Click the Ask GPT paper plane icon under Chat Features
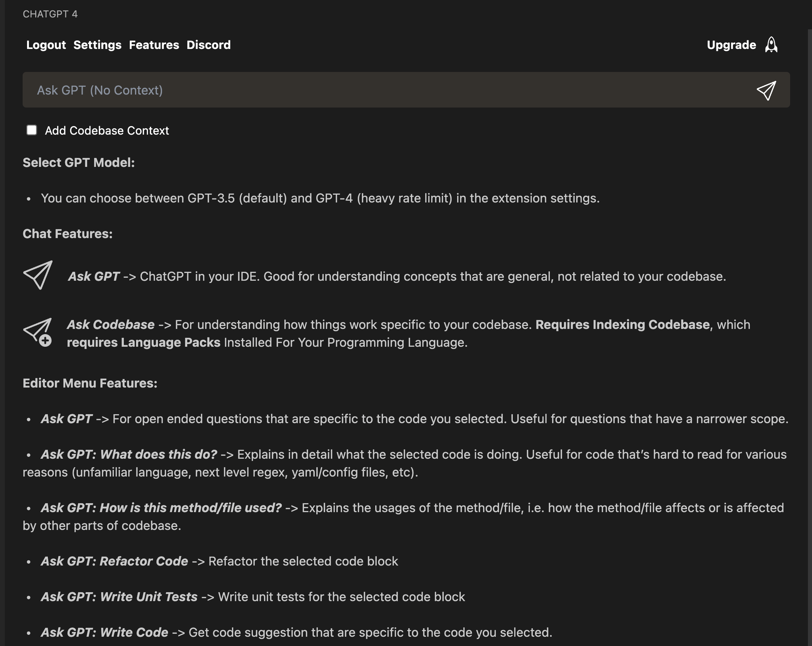 (x=38, y=275)
